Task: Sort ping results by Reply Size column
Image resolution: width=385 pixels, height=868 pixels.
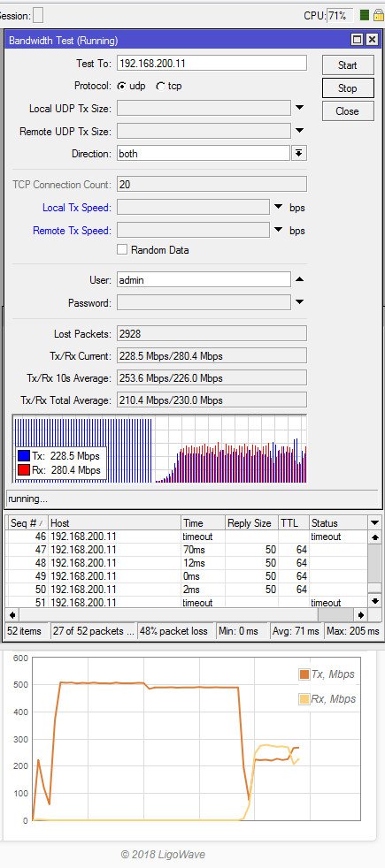Action: 251,522
